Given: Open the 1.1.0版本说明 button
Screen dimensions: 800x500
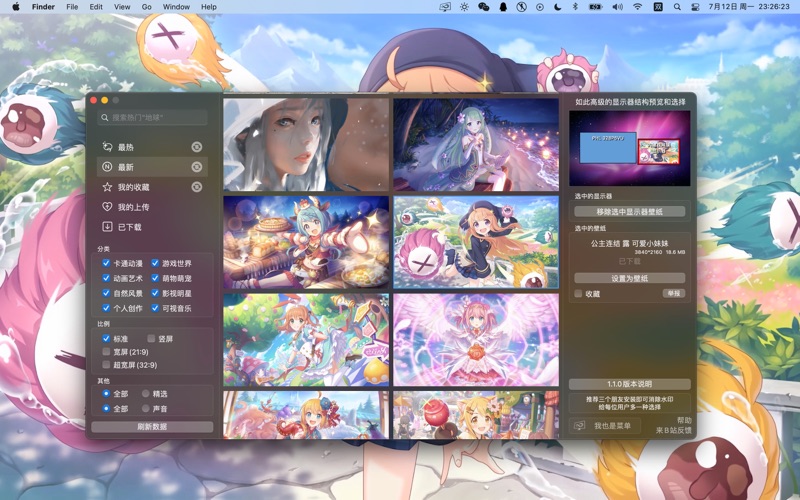Looking at the screenshot, I should pyautogui.click(x=630, y=384).
